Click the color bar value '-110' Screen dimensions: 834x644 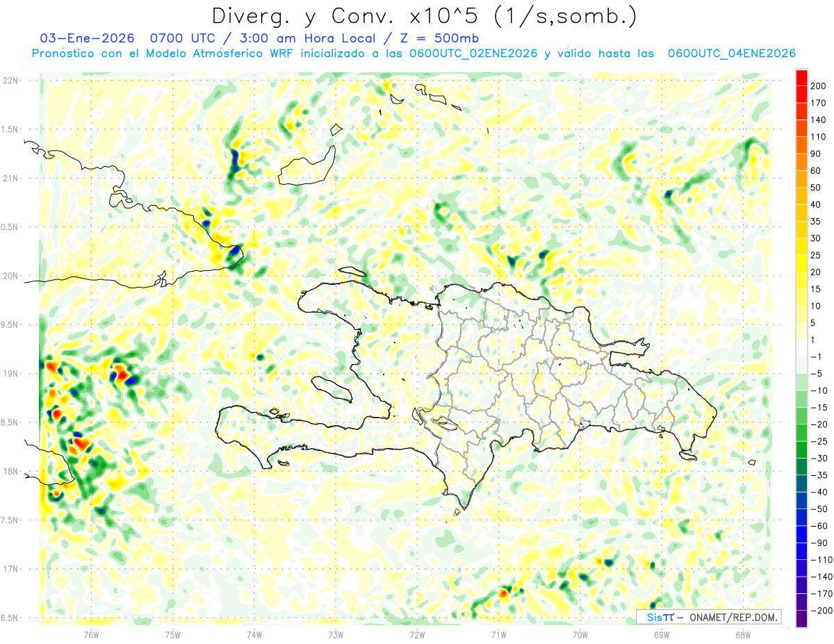[x=822, y=560]
